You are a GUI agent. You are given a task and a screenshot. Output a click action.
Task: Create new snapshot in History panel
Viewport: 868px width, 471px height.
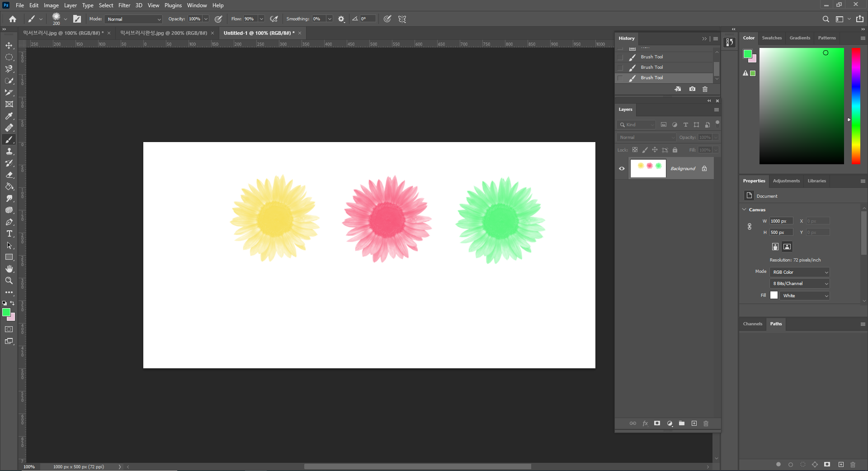[692, 89]
